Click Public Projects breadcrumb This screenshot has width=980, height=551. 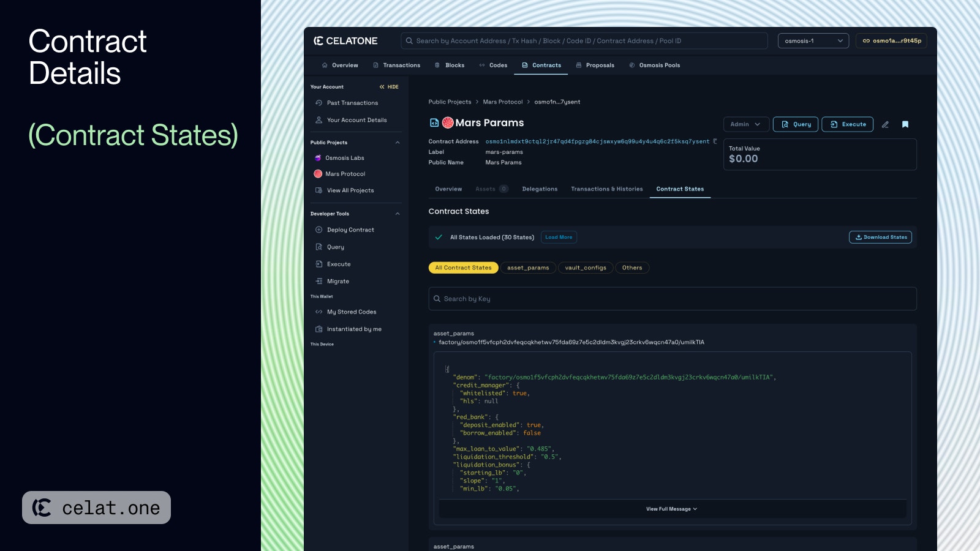pos(450,102)
